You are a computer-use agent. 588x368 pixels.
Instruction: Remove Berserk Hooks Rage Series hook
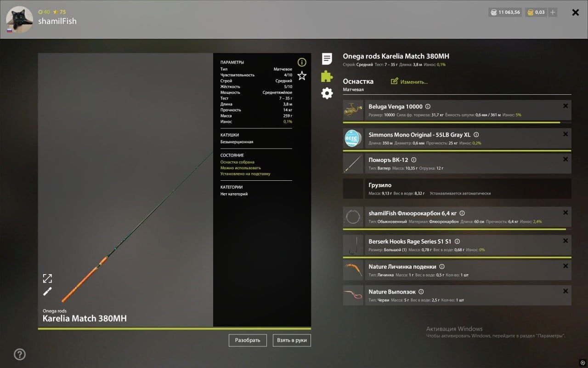pyautogui.click(x=565, y=241)
